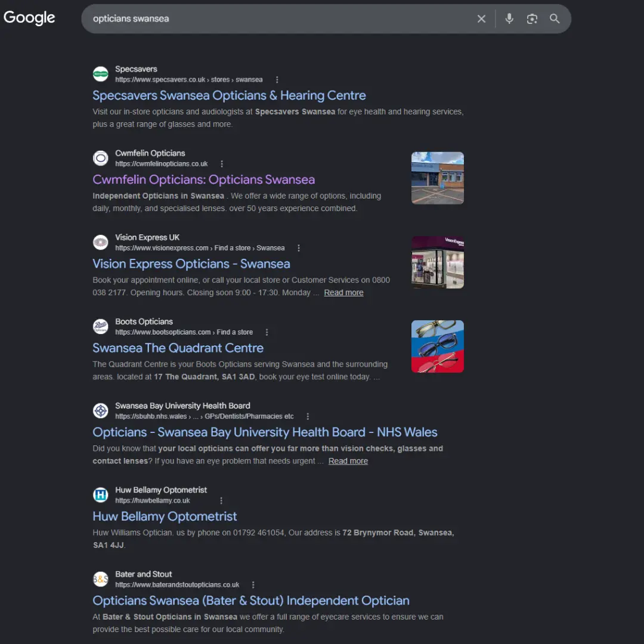644x644 pixels.
Task: Open more options for Bater and Stout result
Action: tap(253, 585)
